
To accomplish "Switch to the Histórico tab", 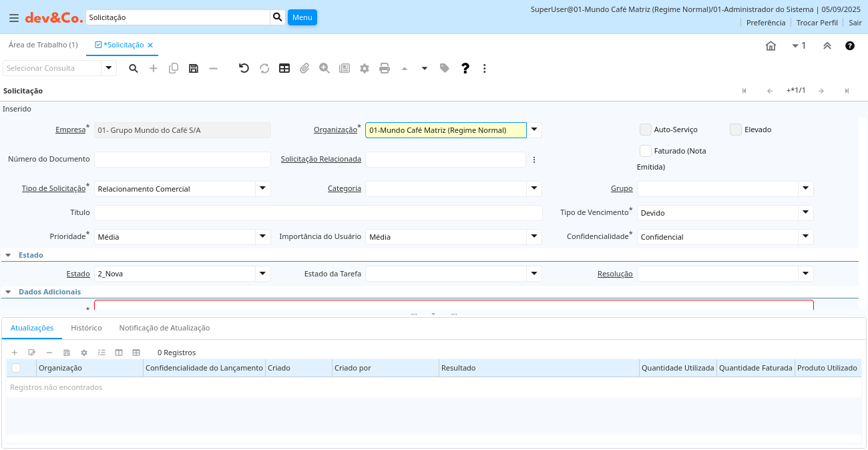I will [86, 328].
